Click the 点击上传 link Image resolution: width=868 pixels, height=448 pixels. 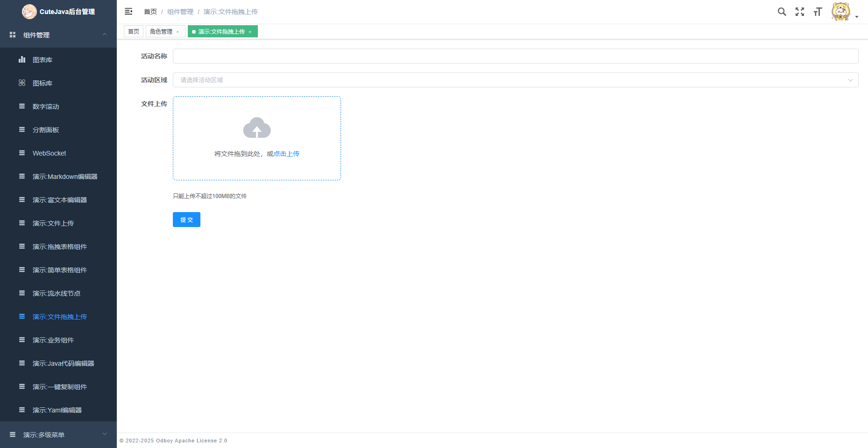pyautogui.click(x=286, y=154)
